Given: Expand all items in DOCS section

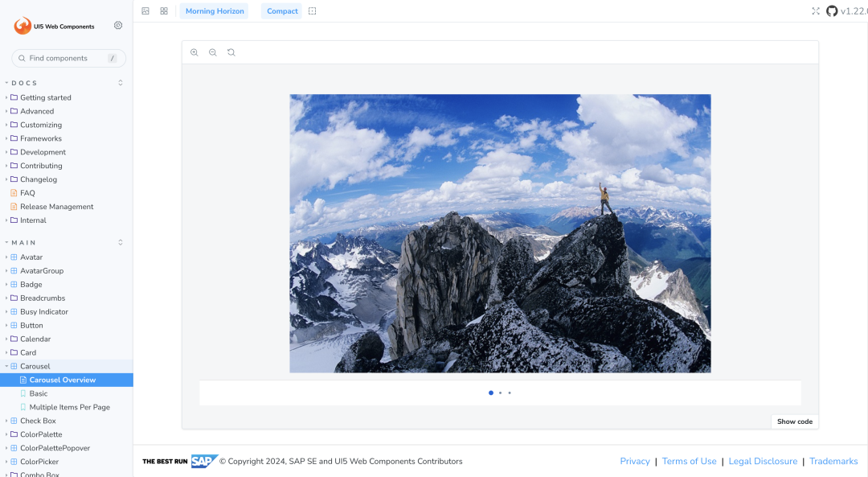Looking at the screenshot, I should click(x=120, y=83).
